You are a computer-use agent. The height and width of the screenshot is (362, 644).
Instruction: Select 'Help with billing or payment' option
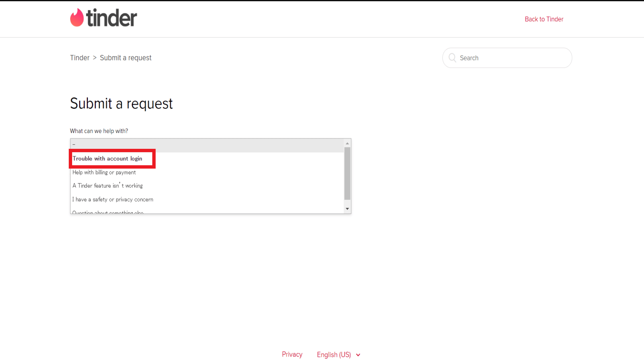104,172
